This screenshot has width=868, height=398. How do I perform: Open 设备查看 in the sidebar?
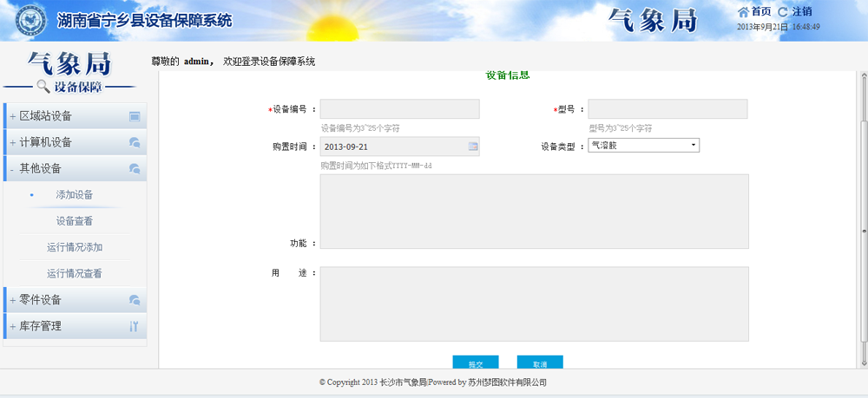(x=75, y=221)
